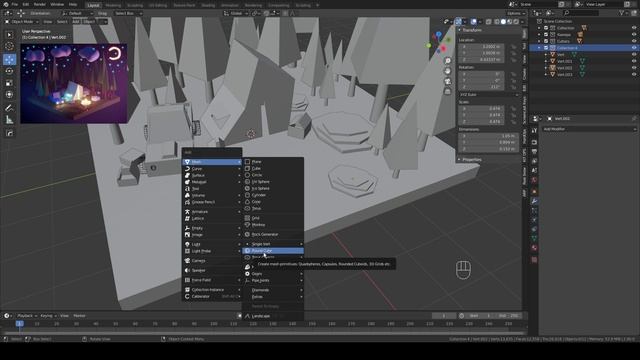
Task: Select the Cursor tool in left toolbar
Action: click(x=9, y=47)
